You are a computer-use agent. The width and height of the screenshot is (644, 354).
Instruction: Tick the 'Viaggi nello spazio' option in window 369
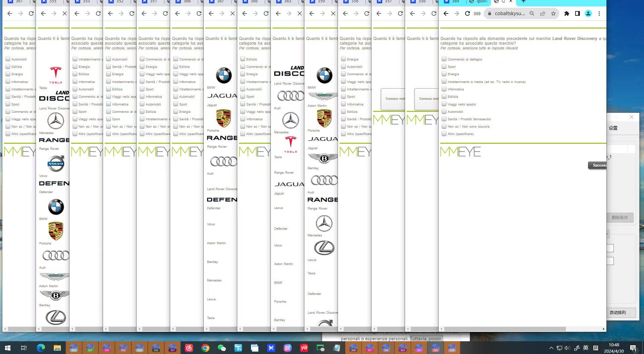(x=444, y=104)
